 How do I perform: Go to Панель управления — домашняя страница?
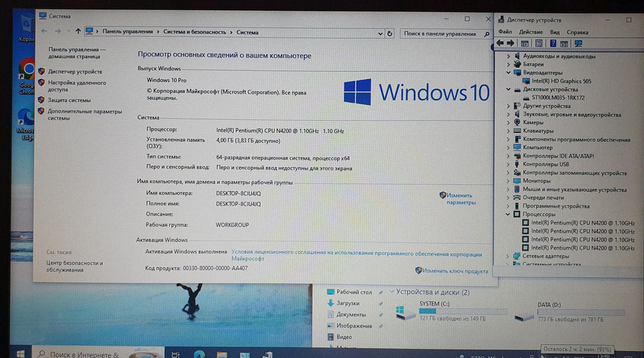[x=77, y=53]
